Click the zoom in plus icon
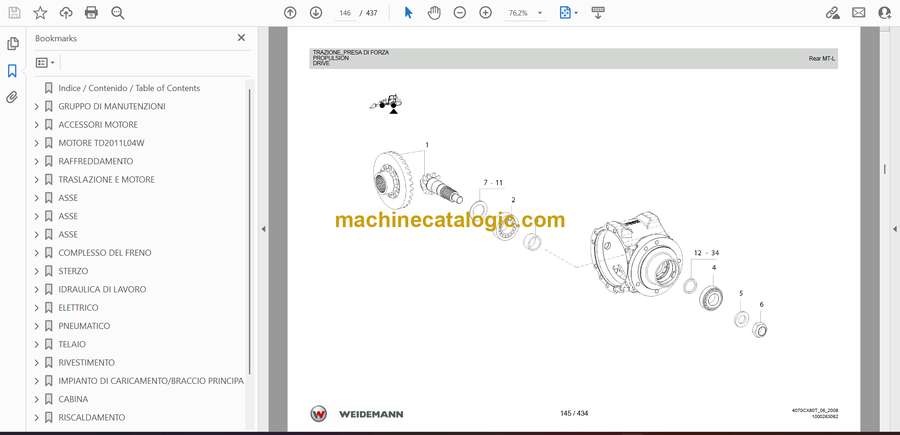Viewport: 900px width, 435px height. pyautogui.click(x=486, y=13)
